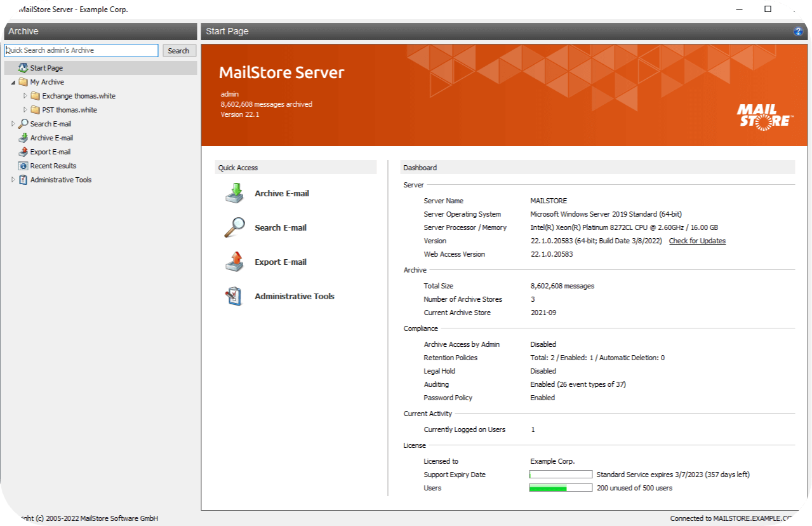The height and width of the screenshot is (526, 812).
Task: Select Search E-mail in the tree
Action: [51, 124]
